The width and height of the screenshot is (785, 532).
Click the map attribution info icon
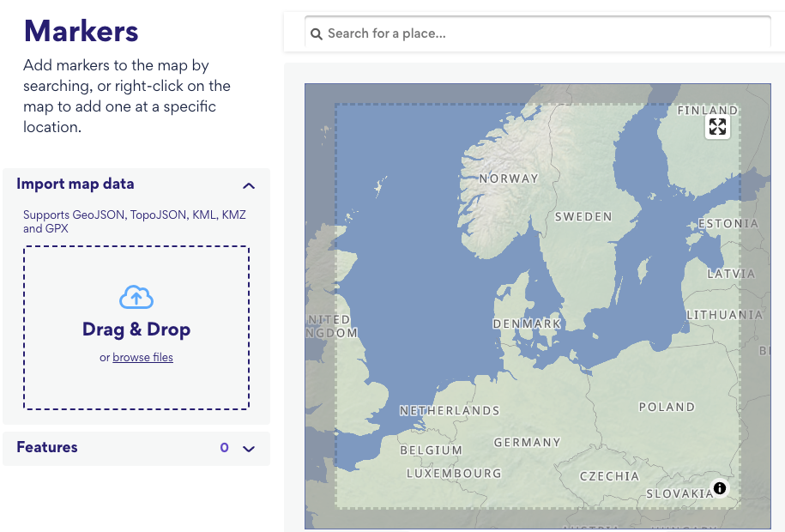point(720,488)
